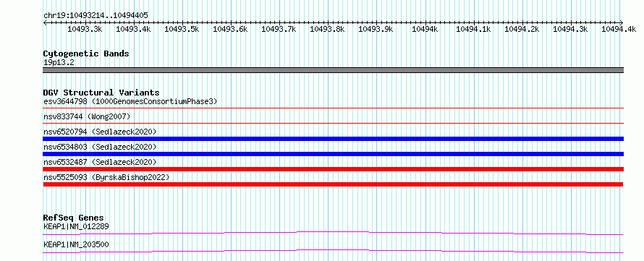The width and height of the screenshot is (644, 261).
Task: Click the 10493.7k ruler tick label
Action: pyautogui.click(x=279, y=29)
